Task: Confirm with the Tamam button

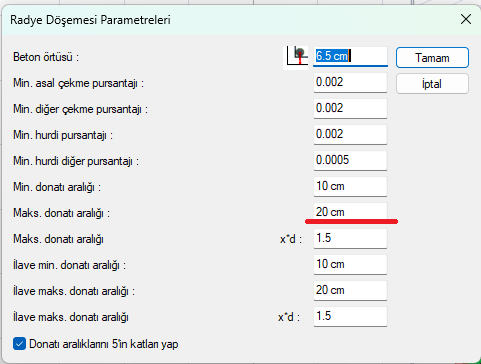Action: tap(432, 58)
